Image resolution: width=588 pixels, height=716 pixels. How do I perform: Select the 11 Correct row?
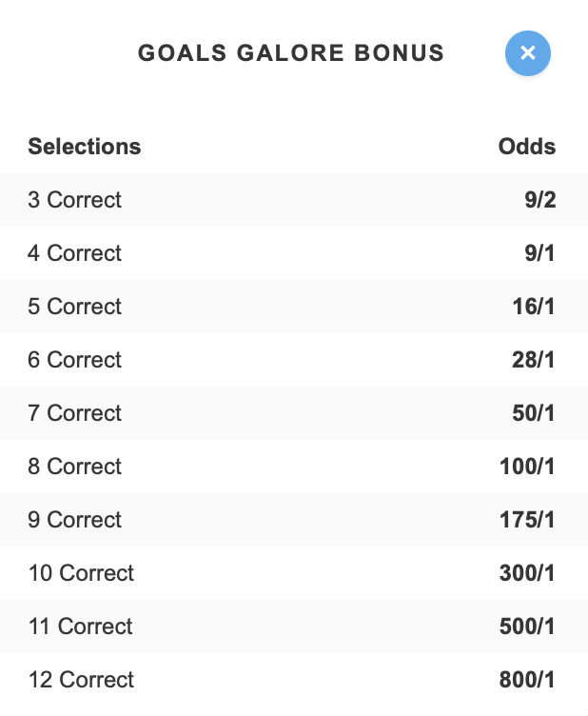(294, 626)
